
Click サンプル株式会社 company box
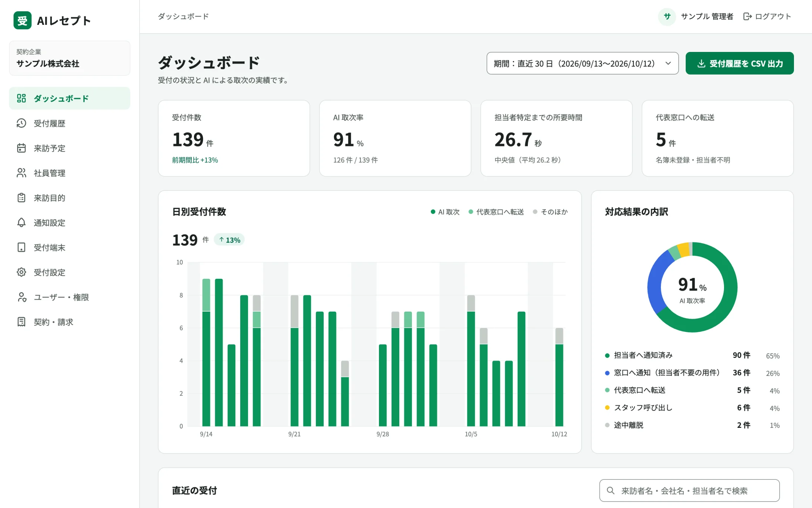click(70, 58)
